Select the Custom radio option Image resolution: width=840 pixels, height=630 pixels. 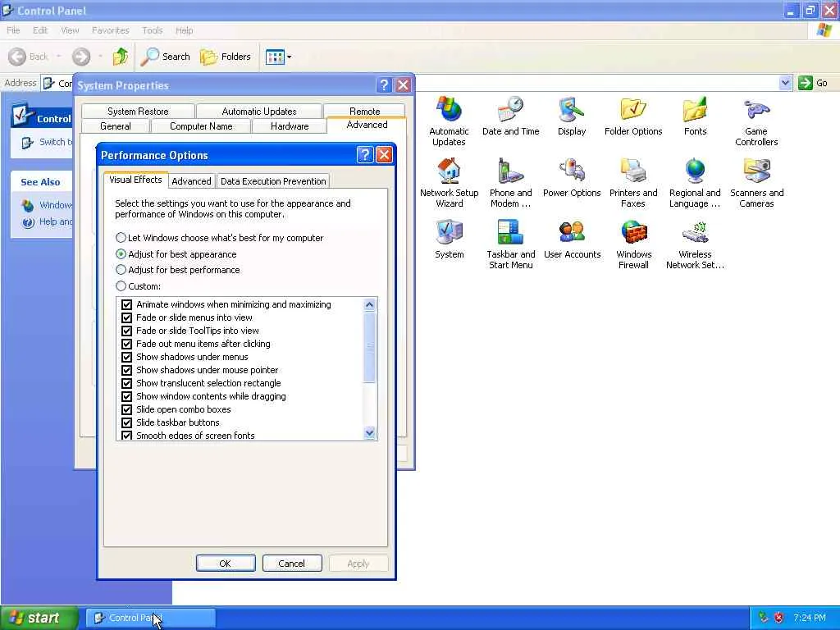(121, 286)
